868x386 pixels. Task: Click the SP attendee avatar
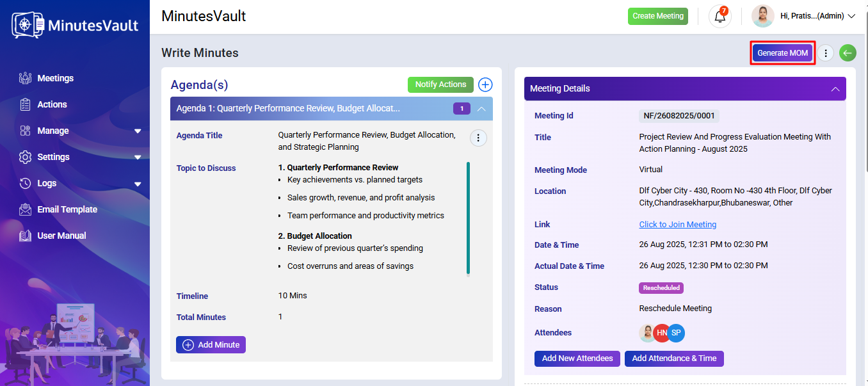676,333
